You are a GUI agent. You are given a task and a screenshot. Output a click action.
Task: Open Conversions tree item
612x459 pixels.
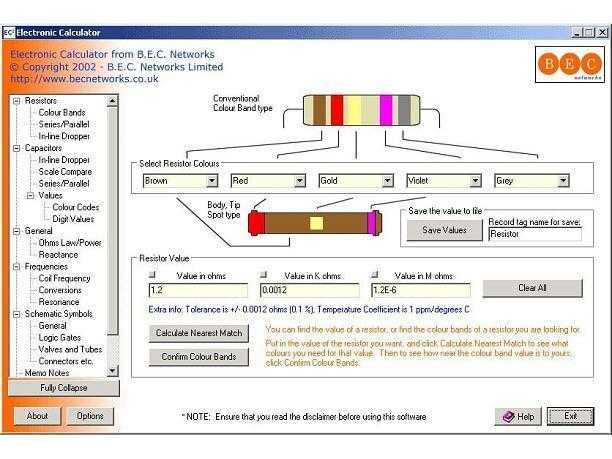[60, 290]
